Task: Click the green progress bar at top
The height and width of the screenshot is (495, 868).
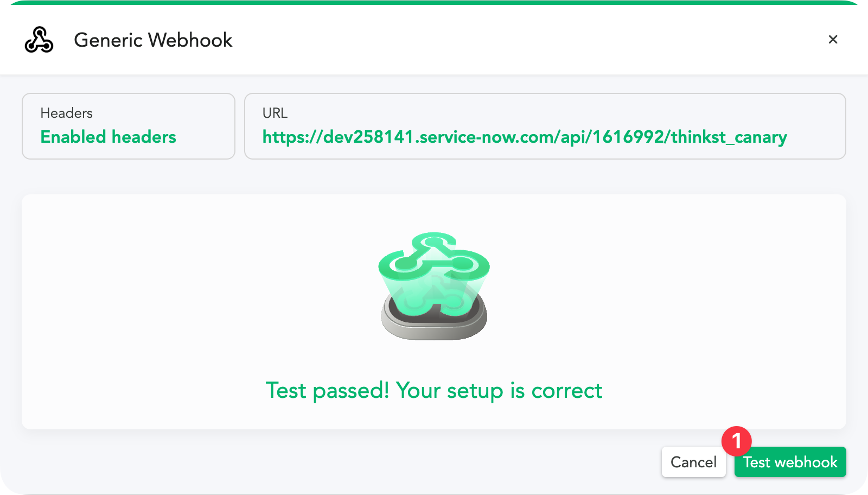Action: point(434,2)
